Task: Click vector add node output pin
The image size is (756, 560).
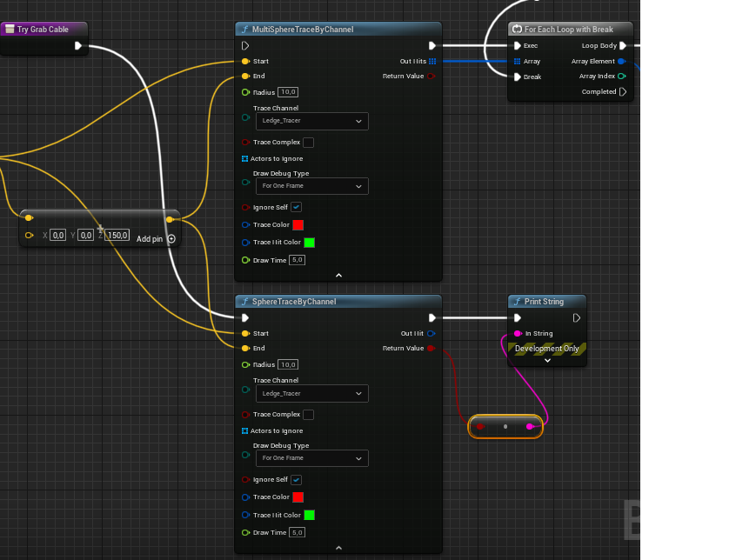Action: [x=170, y=220]
